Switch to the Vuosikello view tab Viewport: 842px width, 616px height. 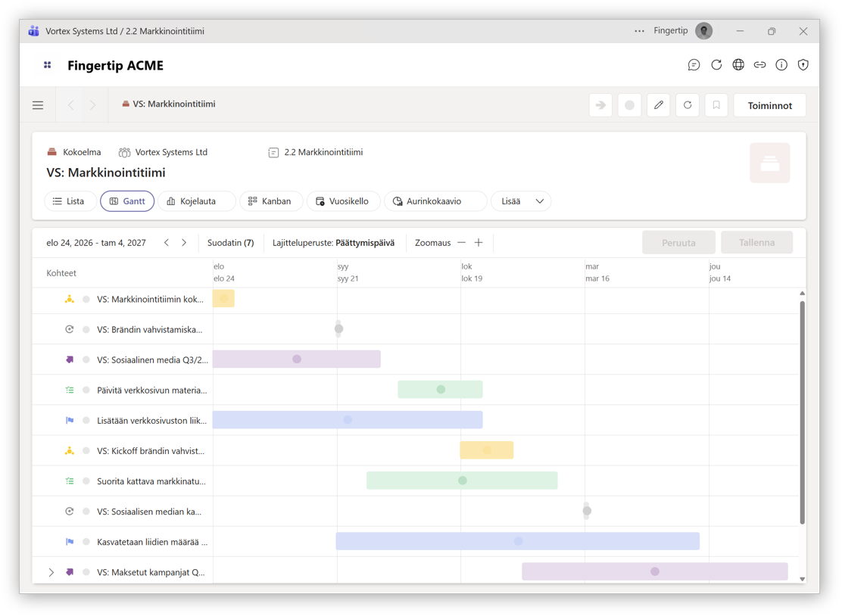(x=342, y=201)
